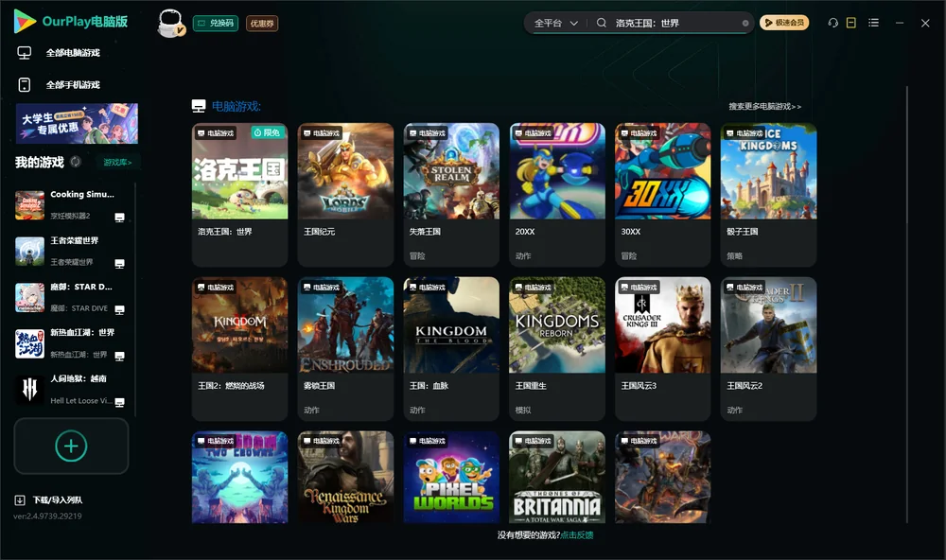Click the PC icon on Hell Let Loose row
Screen dimensions: 946x560
pos(119,403)
